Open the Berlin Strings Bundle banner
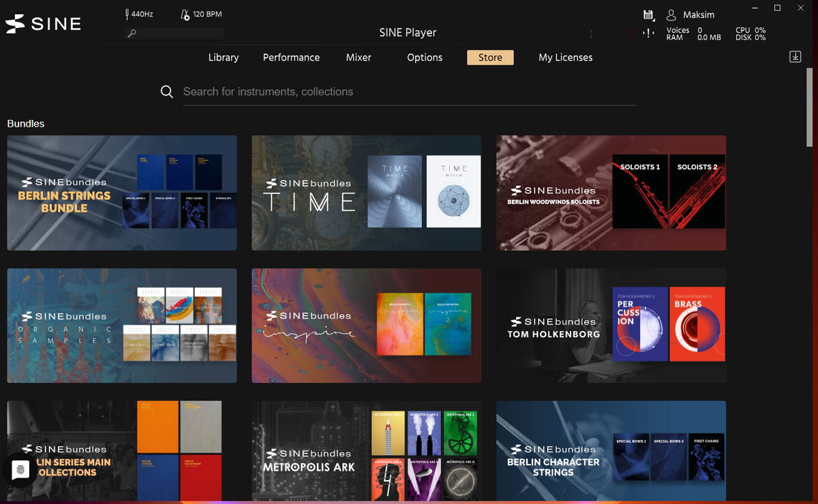This screenshot has height=504, width=818. pos(122,193)
